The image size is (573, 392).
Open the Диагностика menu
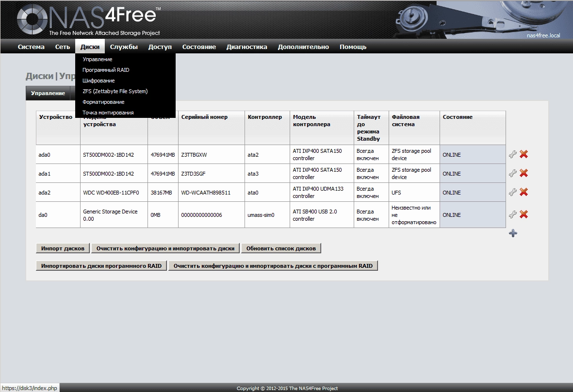(246, 47)
